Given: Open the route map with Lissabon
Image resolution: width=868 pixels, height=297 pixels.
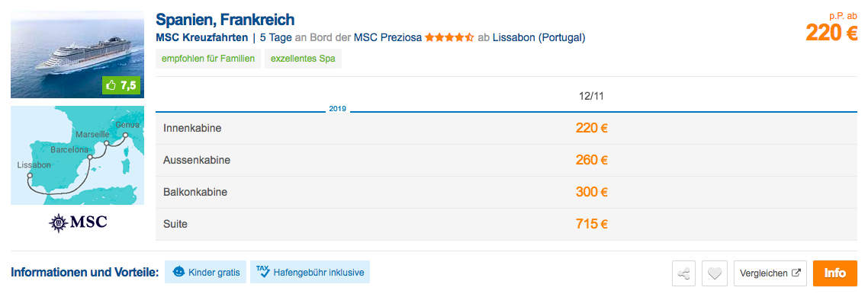Looking at the screenshot, I should click(x=78, y=155).
